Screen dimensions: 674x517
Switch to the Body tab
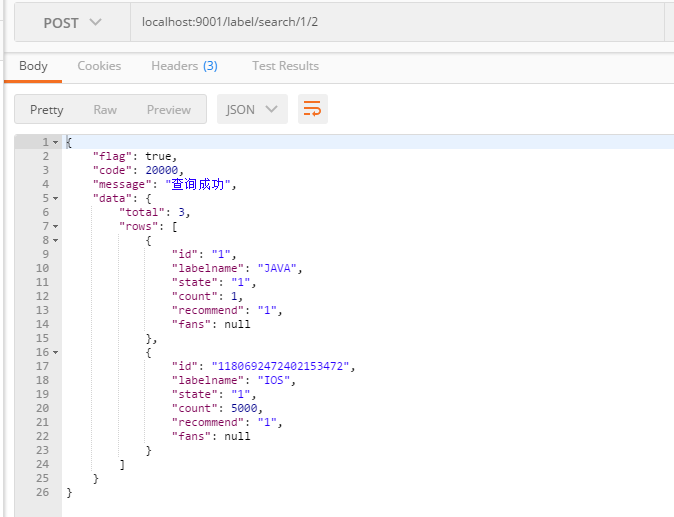[33, 66]
